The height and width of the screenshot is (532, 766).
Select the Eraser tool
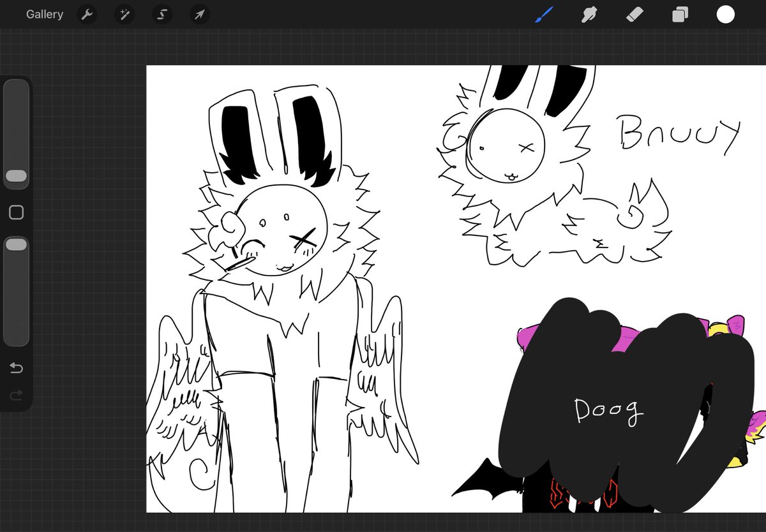(x=635, y=15)
